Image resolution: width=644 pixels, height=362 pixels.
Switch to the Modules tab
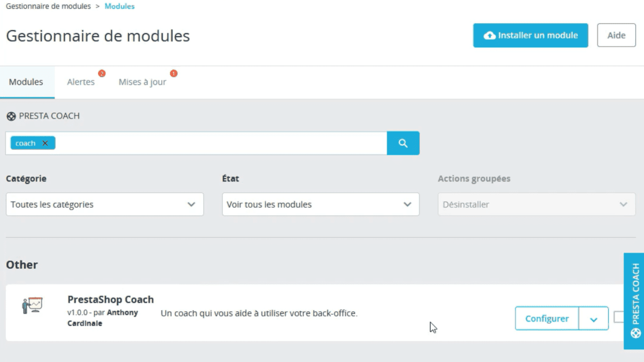coord(27,82)
